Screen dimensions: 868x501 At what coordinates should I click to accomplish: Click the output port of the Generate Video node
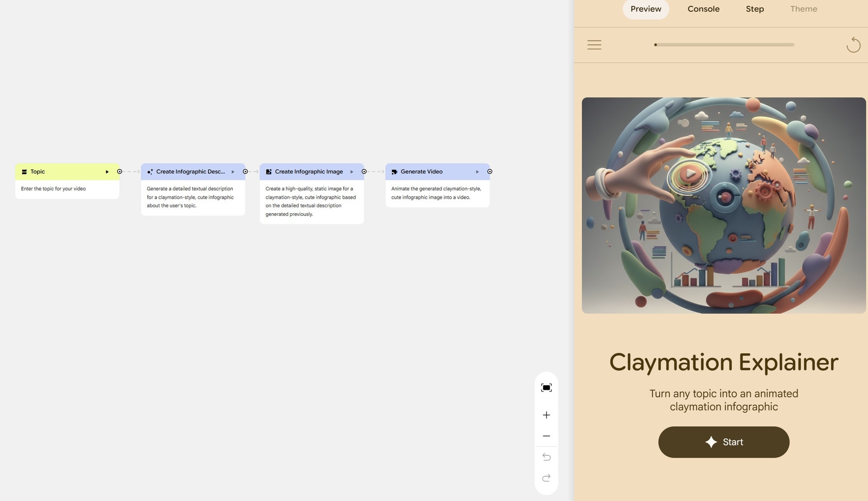click(x=490, y=172)
